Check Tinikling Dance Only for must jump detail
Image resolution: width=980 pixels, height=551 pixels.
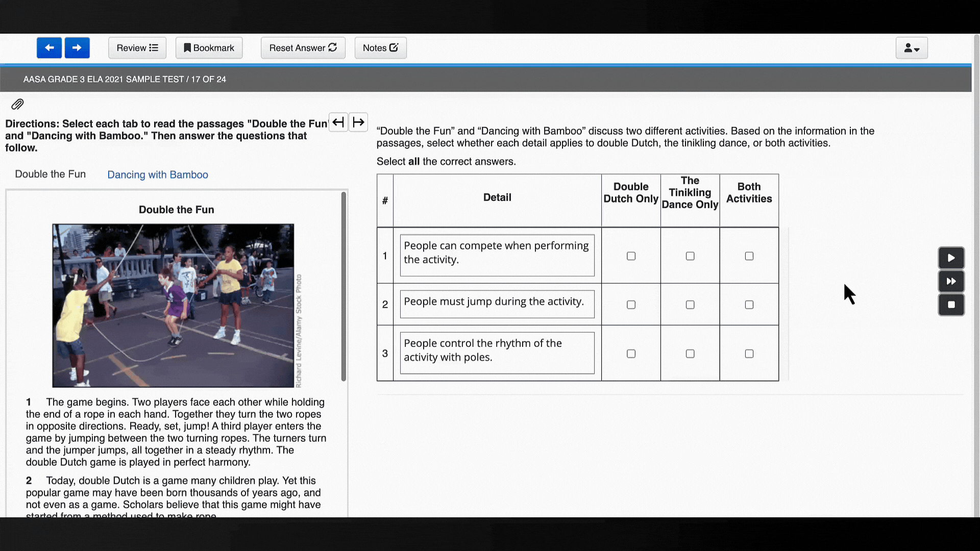click(x=690, y=305)
